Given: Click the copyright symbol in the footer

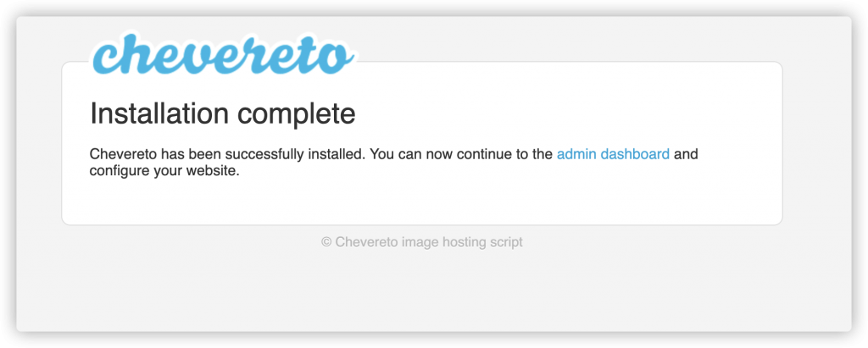Looking at the screenshot, I should [x=326, y=242].
